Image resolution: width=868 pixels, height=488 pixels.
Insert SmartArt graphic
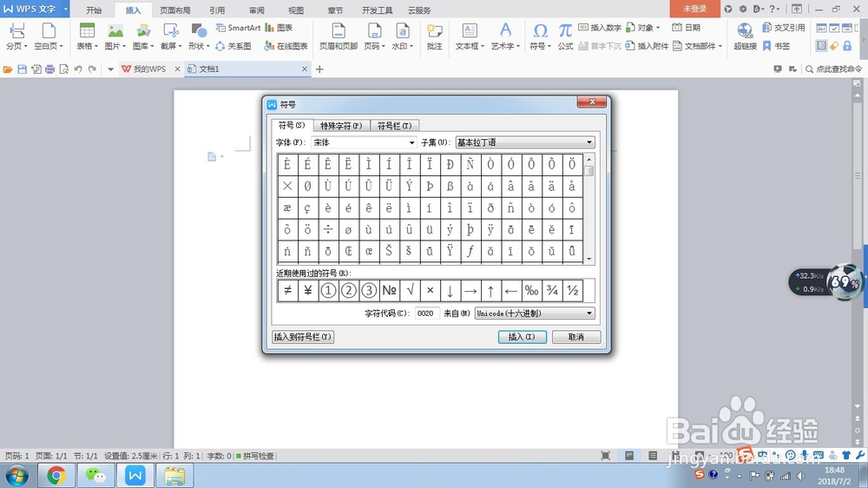[238, 28]
